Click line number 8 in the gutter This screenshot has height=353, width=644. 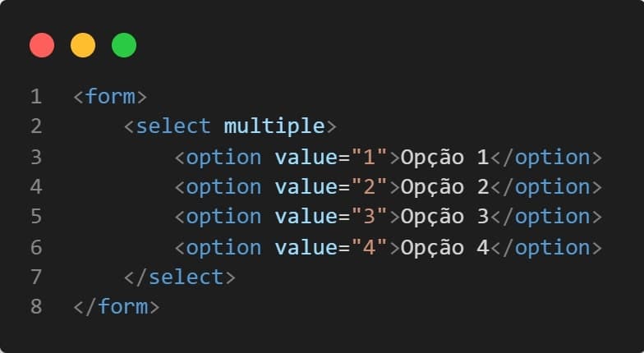36,307
